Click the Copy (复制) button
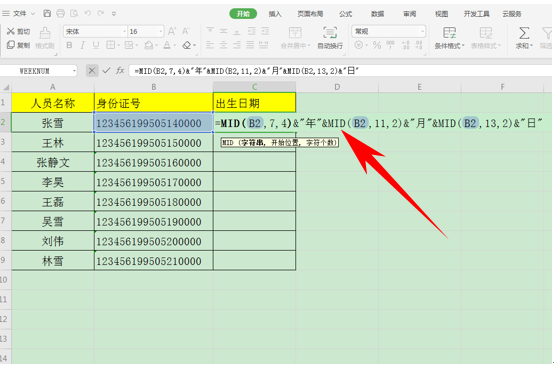The height and width of the screenshot is (366, 554). [18, 45]
